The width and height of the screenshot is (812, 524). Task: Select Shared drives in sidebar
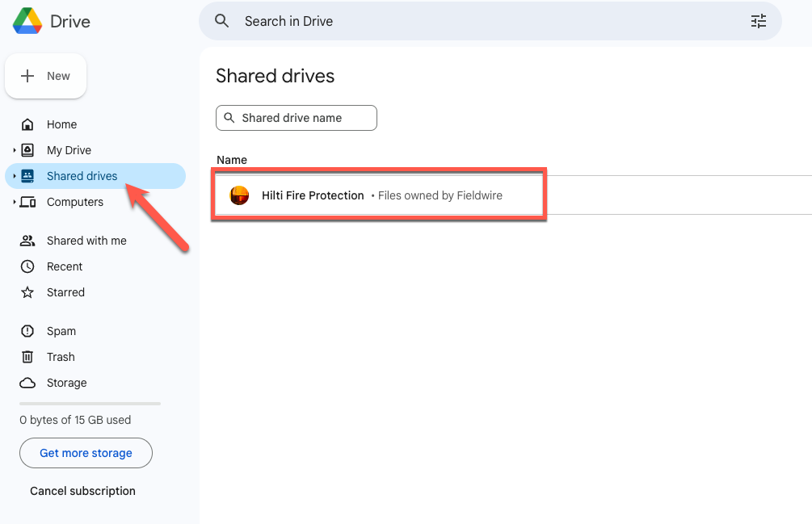tap(95, 176)
